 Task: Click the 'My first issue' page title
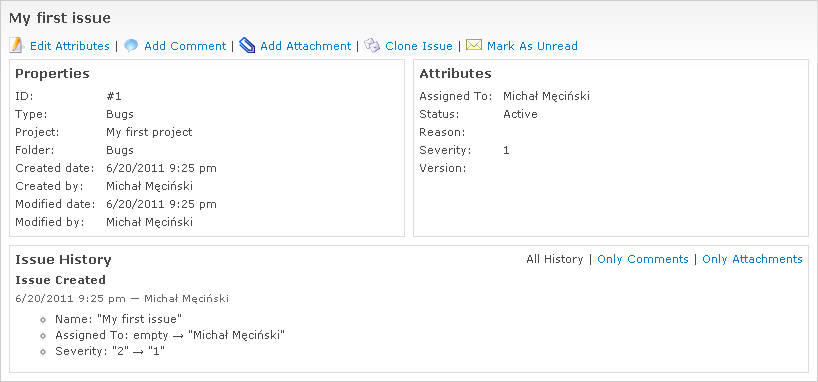pyautogui.click(x=60, y=18)
